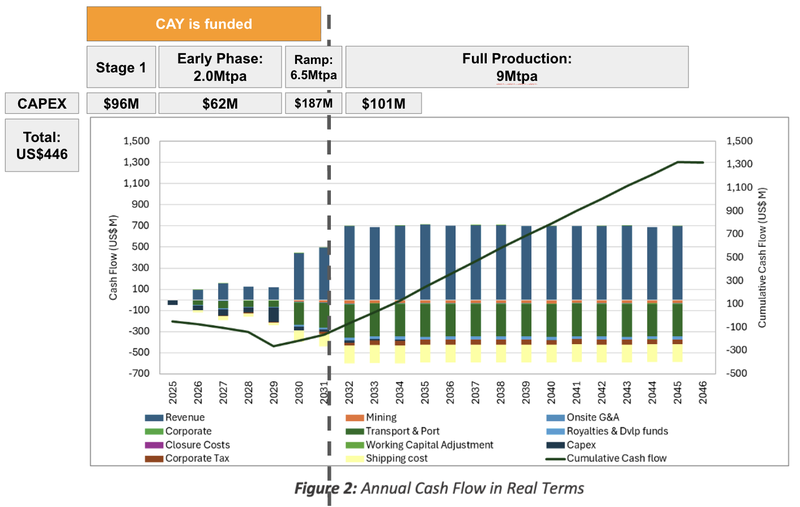Click the Closure Costs legend swatch

click(x=153, y=445)
